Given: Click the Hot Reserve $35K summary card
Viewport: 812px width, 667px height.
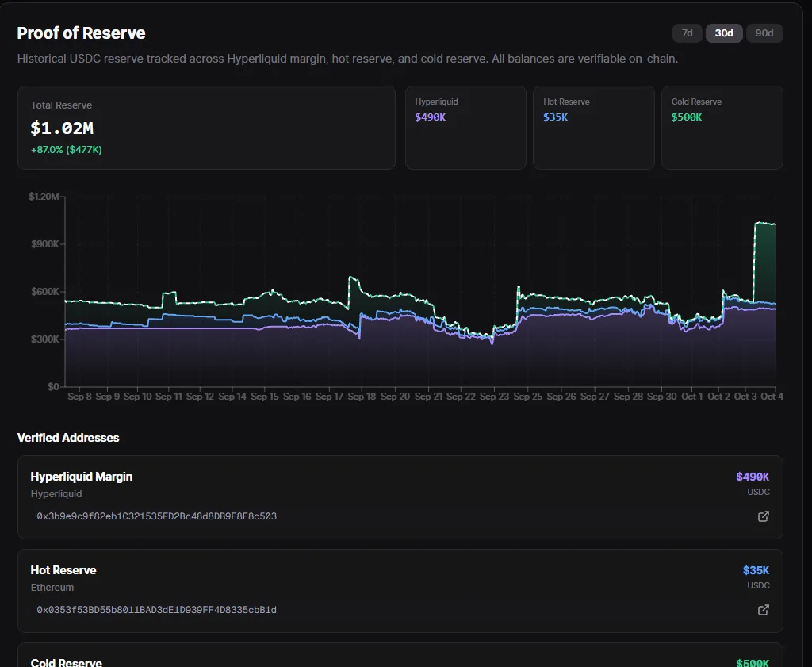Looking at the screenshot, I should coord(593,128).
